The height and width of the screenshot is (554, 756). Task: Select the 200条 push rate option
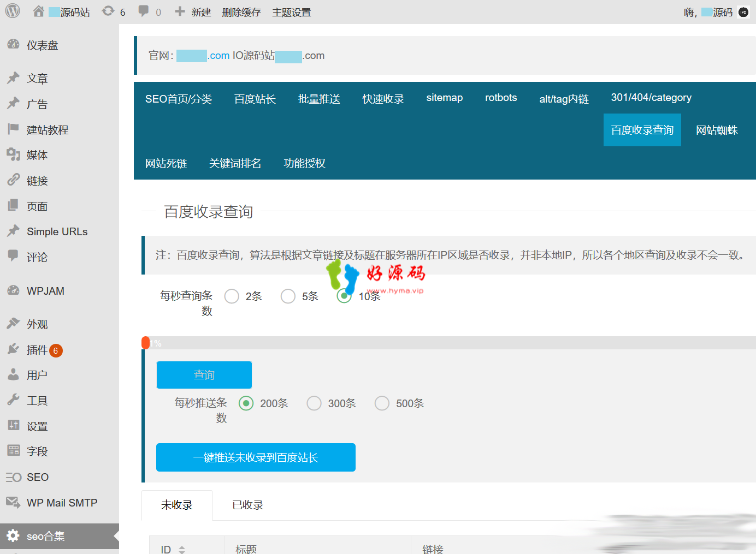click(x=246, y=403)
